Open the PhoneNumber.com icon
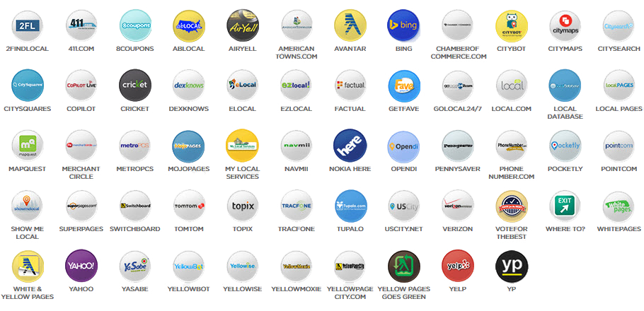644x311 pixels. point(512,146)
